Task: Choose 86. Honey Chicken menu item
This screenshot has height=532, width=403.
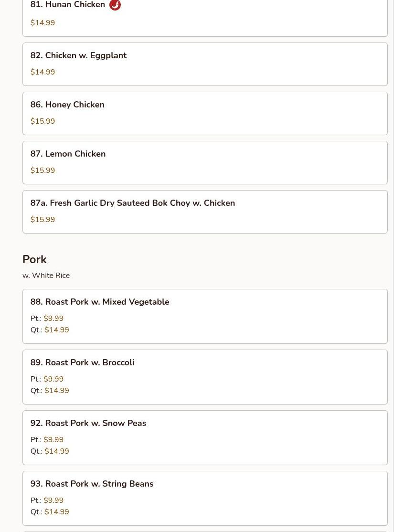Action: (x=67, y=105)
